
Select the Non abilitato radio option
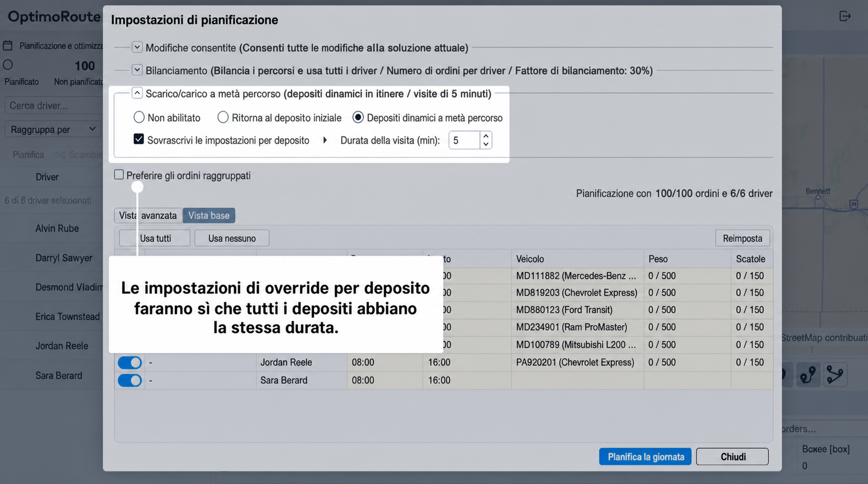tap(139, 117)
